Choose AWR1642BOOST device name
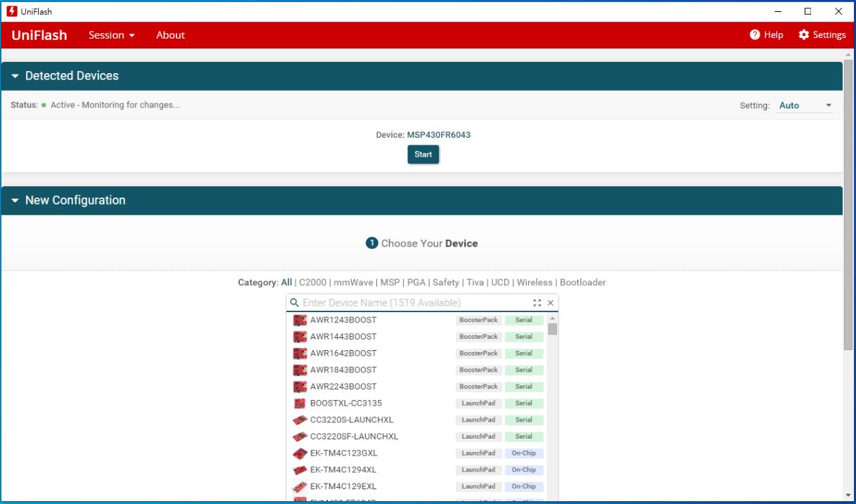Viewport: 856px width, 504px height. [x=343, y=354]
